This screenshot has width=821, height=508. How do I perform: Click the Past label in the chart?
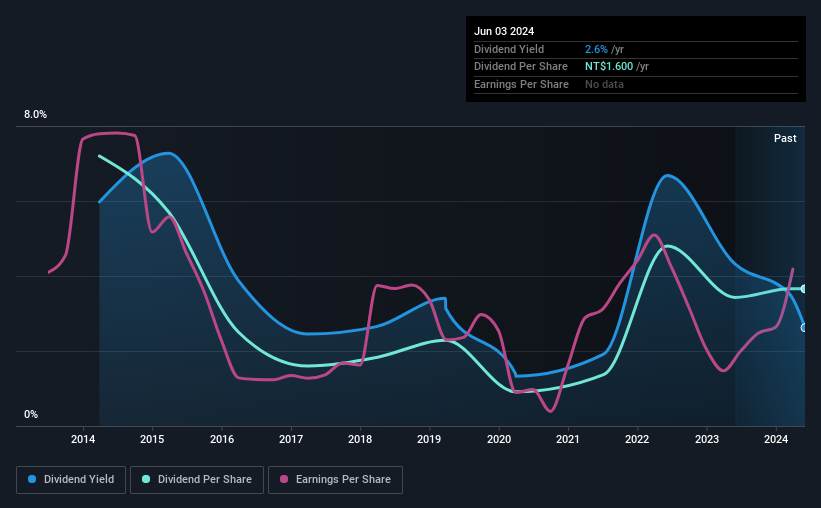point(785,138)
